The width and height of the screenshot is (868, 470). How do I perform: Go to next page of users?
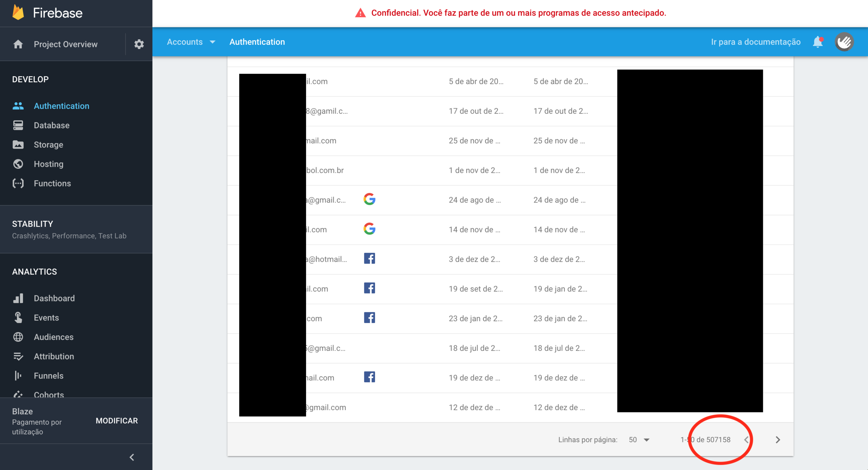coord(778,440)
